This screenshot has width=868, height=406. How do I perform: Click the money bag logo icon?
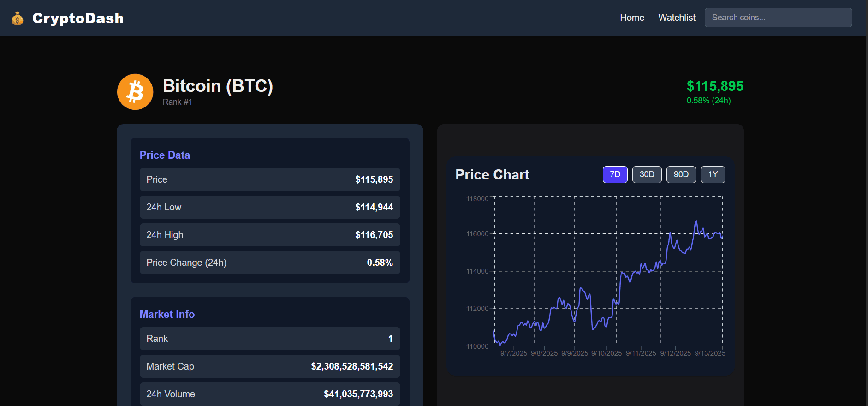coord(18,18)
